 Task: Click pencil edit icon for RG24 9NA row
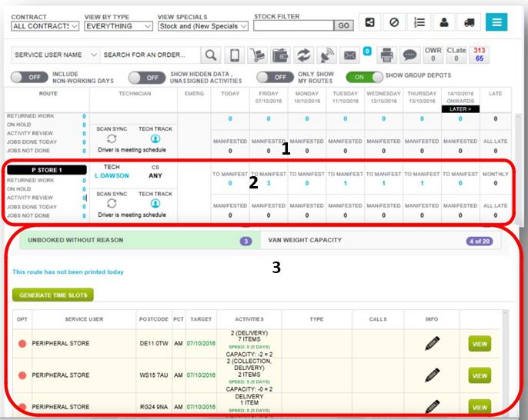[x=432, y=406]
